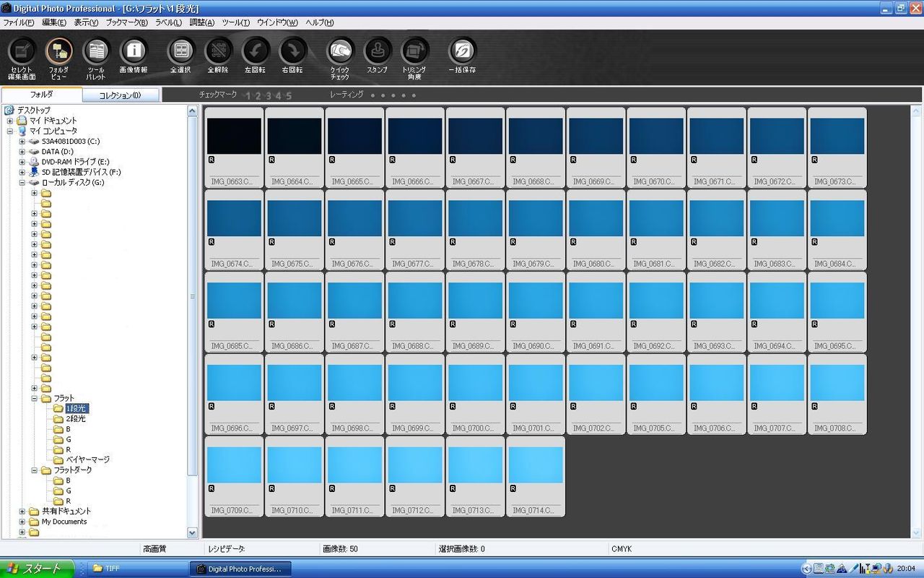The height and width of the screenshot is (578, 924).
Task: Rotate right (右回転) toolbar icon
Action: pos(292,51)
